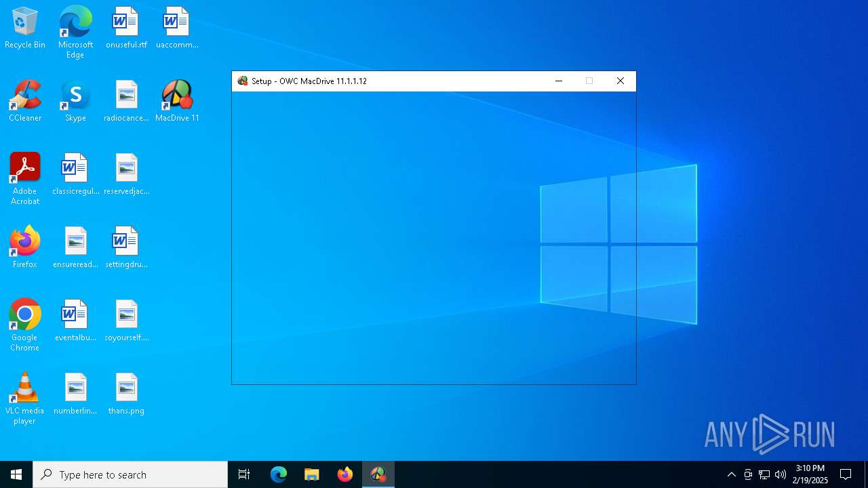868x488 pixels.
Task: Switch to MacDrive setup taskbar icon
Action: pyautogui.click(x=378, y=474)
